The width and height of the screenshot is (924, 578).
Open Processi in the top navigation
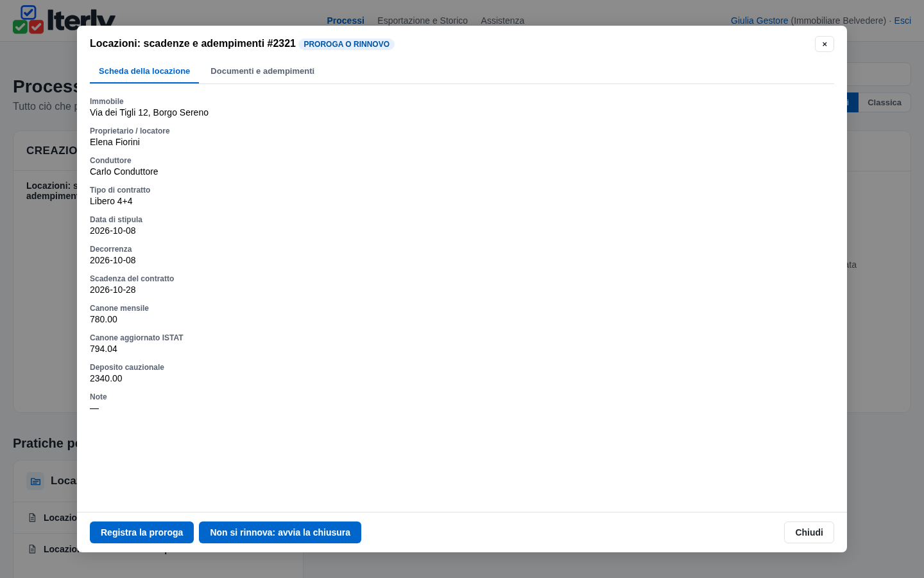pyautogui.click(x=345, y=21)
